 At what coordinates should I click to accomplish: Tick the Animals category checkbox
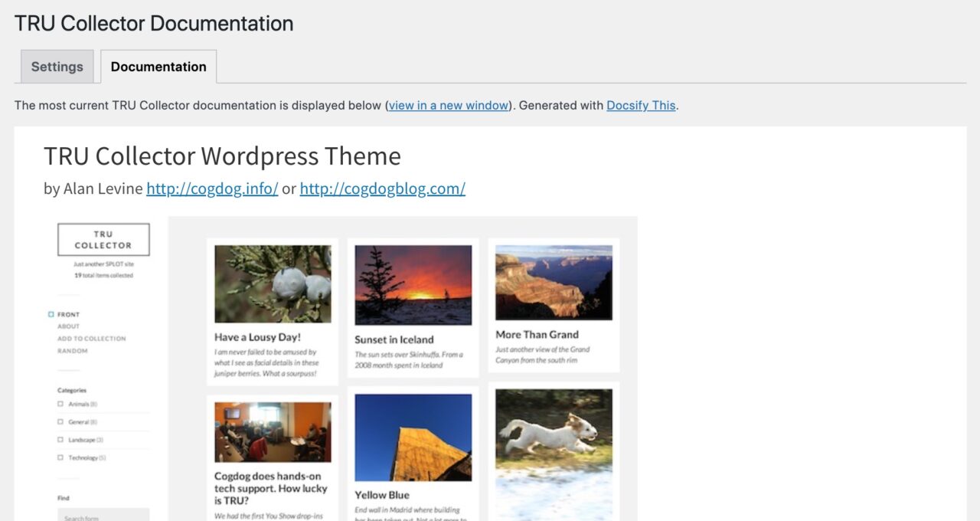(60, 404)
